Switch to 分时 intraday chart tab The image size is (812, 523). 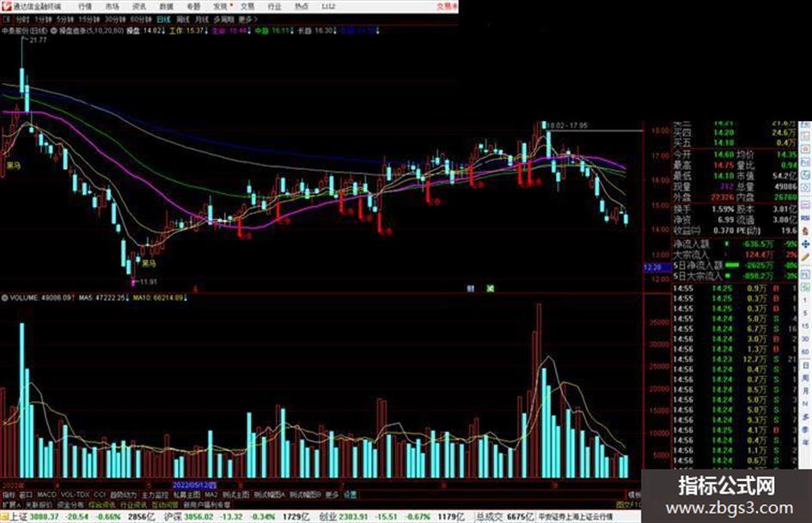click(22, 19)
